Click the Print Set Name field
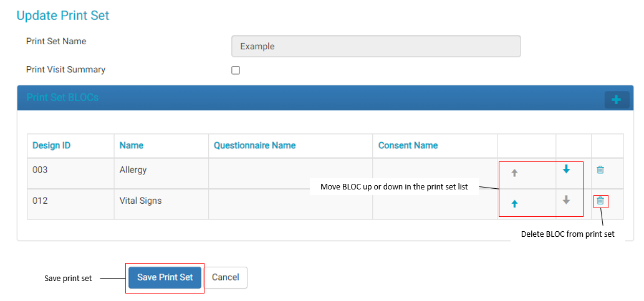The height and width of the screenshot is (301, 644). click(x=375, y=46)
